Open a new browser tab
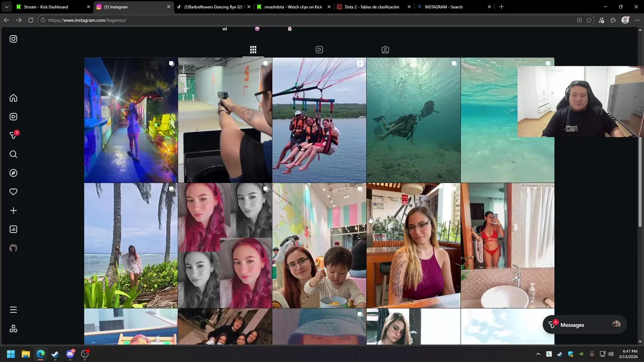Screen dimensions: 644x362 coord(501,7)
